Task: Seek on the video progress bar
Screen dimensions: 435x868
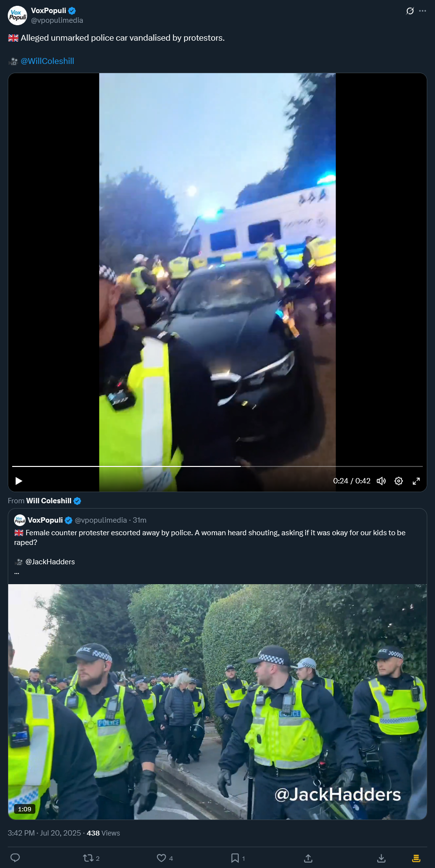Action: [x=217, y=466]
